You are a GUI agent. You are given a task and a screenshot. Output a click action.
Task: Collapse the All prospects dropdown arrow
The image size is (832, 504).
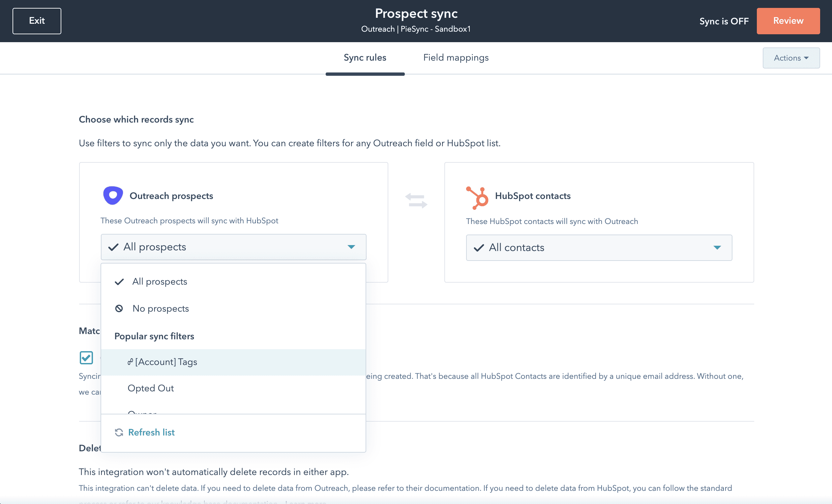[x=351, y=247]
